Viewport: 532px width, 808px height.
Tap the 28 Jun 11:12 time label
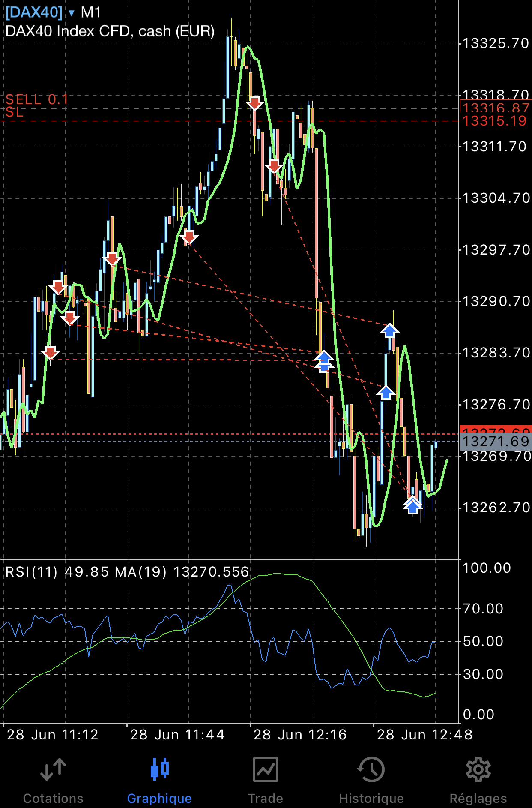(x=53, y=735)
